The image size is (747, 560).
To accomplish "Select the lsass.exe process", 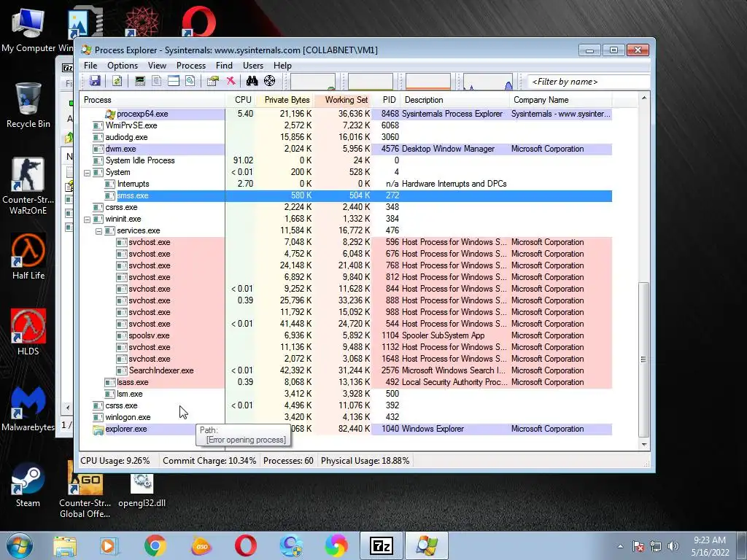I will [346, 382].
